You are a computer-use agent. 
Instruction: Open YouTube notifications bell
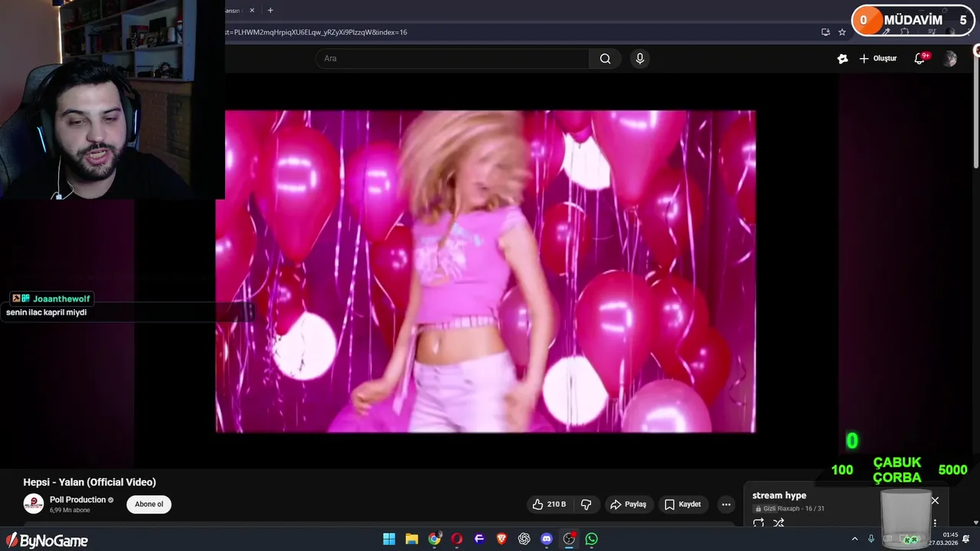920,58
